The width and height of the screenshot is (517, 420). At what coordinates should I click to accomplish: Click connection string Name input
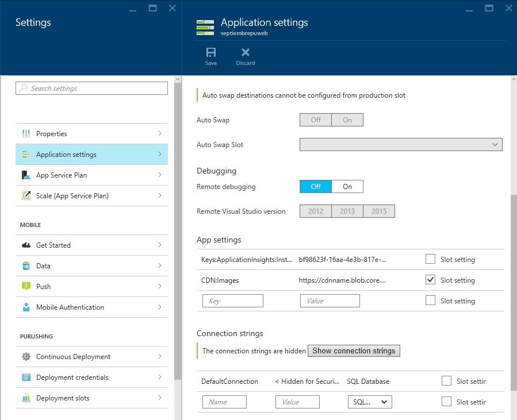coord(224,402)
